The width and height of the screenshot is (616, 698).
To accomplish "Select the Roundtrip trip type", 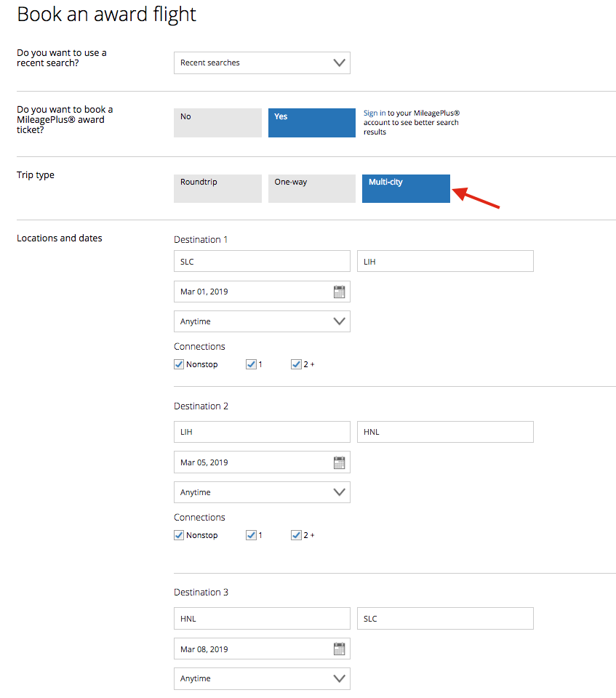I will pyautogui.click(x=217, y=188).
